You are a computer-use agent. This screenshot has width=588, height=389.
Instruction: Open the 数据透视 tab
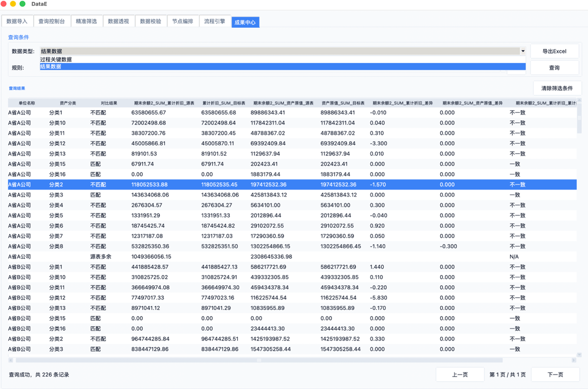pos(118,21)
